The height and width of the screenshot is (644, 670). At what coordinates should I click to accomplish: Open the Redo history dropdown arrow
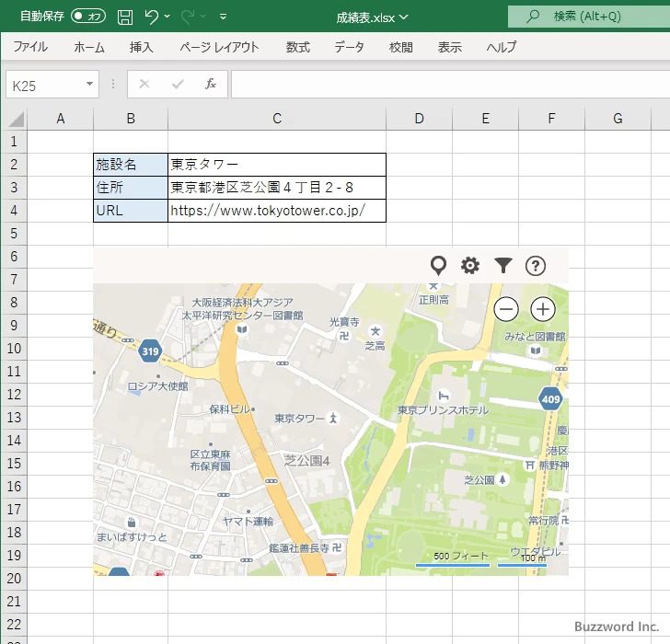(203, 17)
